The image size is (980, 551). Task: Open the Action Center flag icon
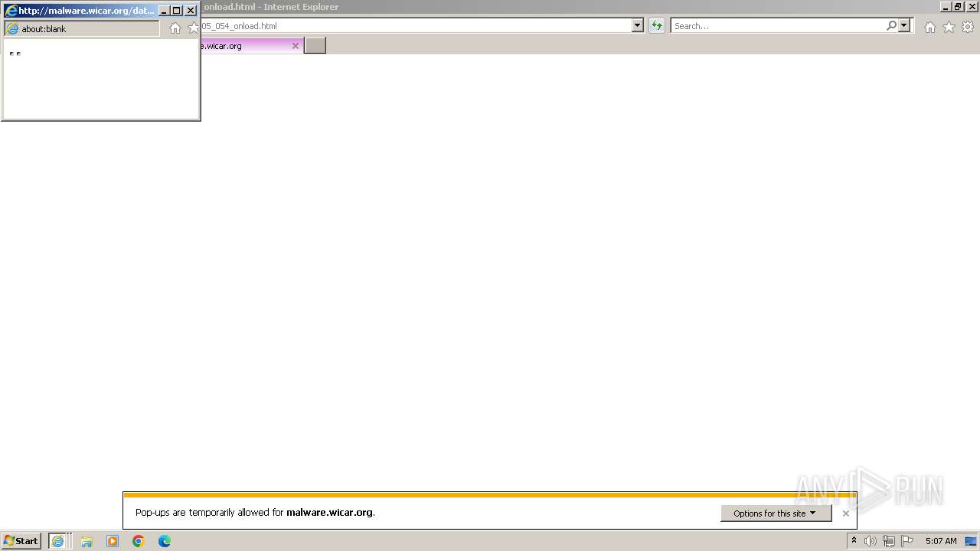pyautogui.click(x=907, y=541)
